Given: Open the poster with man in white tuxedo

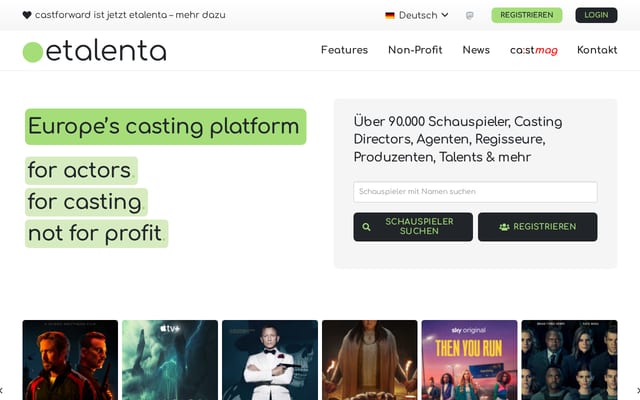Looking at the screenshot, I should [270, 360].
